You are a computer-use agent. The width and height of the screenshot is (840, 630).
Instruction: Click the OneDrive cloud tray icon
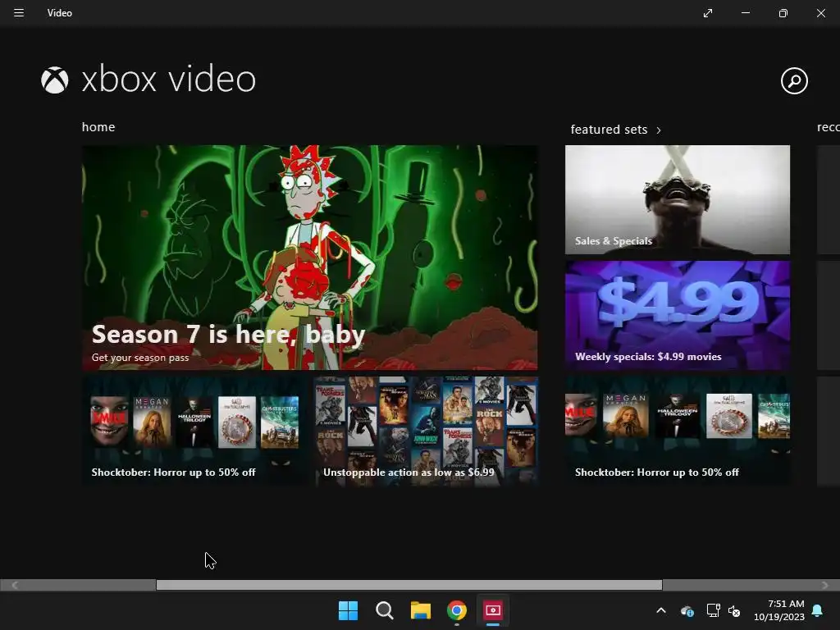[687, 610]
